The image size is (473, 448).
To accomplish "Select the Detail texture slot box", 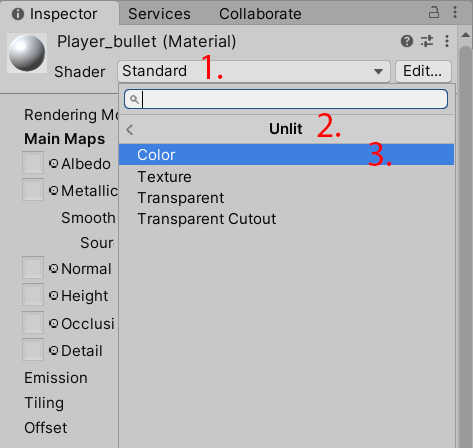I will coord(33,349).
